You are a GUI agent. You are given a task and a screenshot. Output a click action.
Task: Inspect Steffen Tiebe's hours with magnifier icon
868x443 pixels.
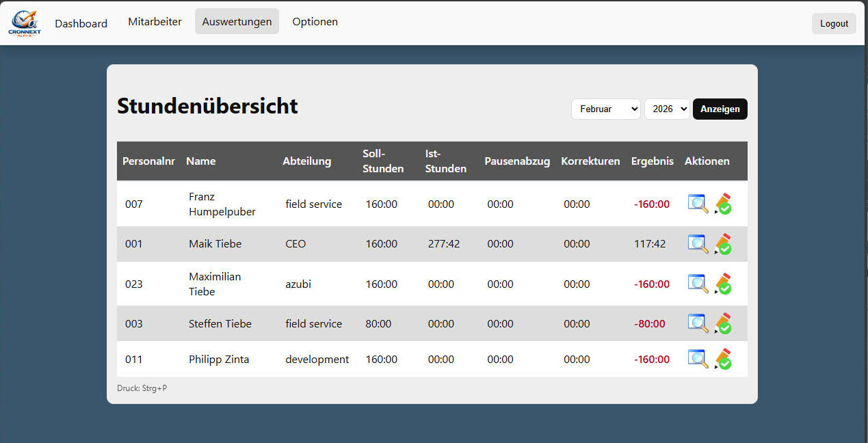(698, 323)
